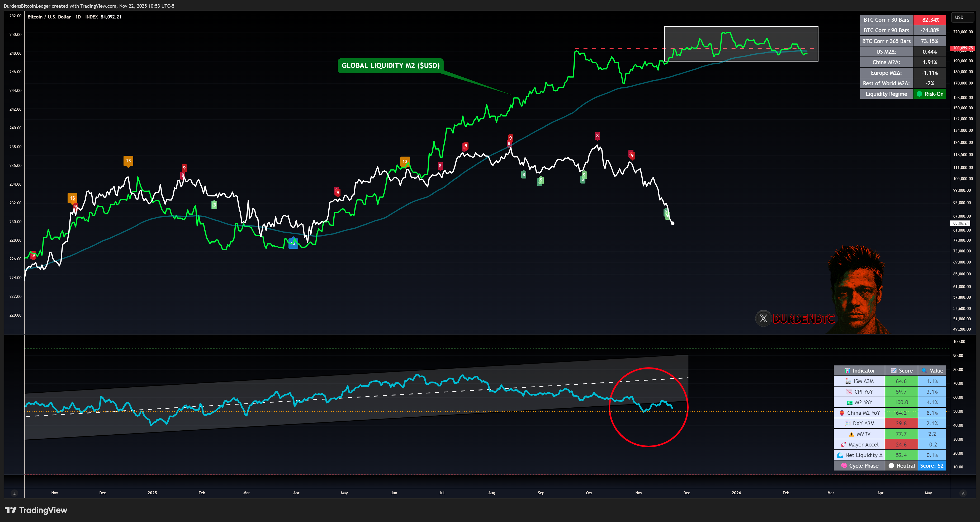
Task: Toggle auto scale with the A button
Action: pos(963,493)
